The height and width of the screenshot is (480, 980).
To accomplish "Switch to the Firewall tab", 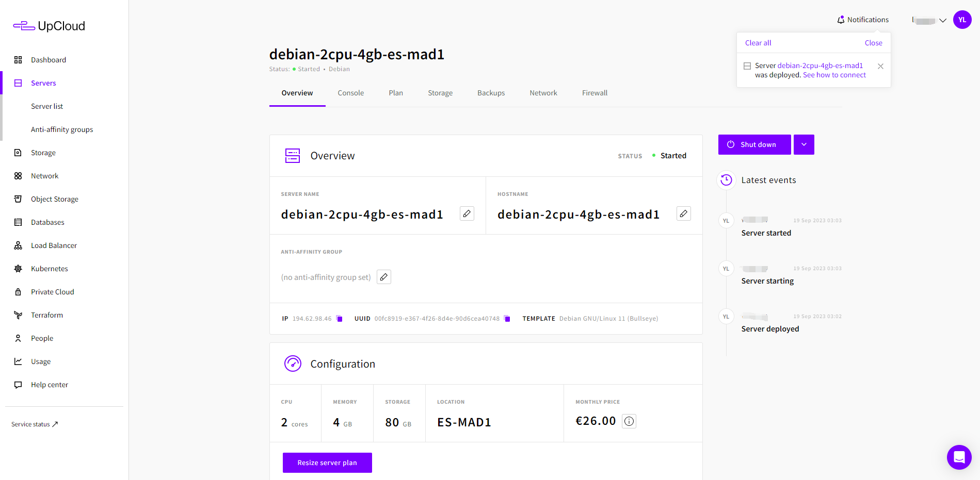I will [x=595, y=93].
